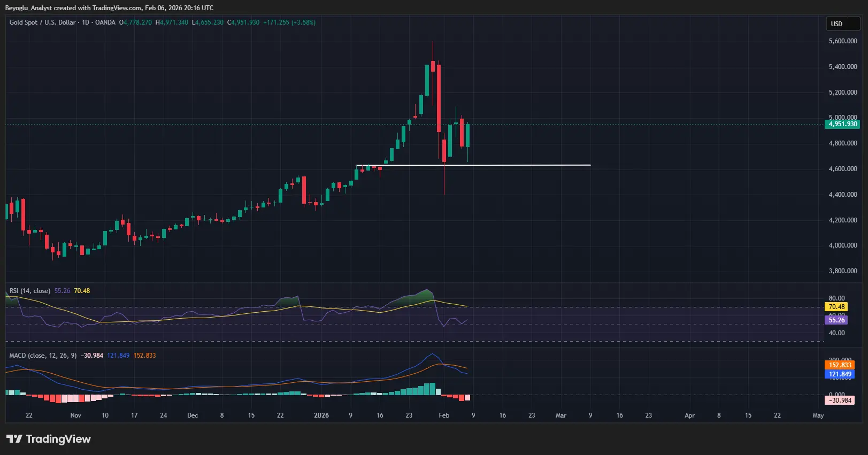Screen dimensions: 868x455
Task: Click the close value C4,951.930 in the legend
Action: 243,22
